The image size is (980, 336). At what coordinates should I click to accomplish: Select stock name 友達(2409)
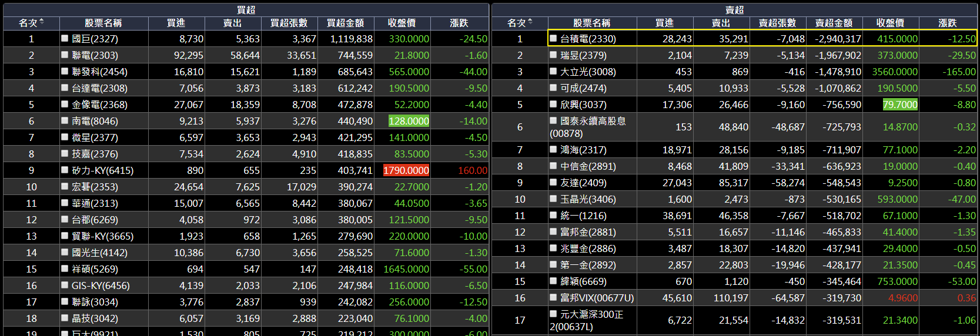[x=583, y=183]
